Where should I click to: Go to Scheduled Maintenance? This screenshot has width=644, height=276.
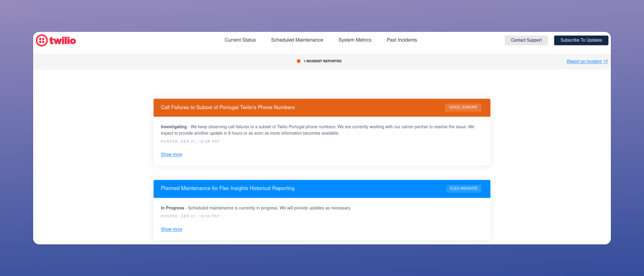(x=297, y=40)
